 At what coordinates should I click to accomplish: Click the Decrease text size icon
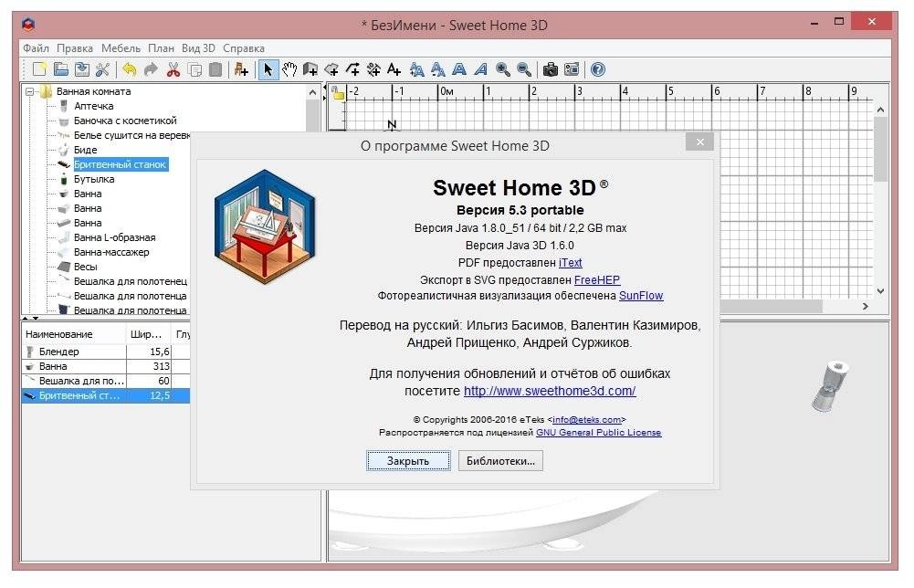tap(437, 69)
